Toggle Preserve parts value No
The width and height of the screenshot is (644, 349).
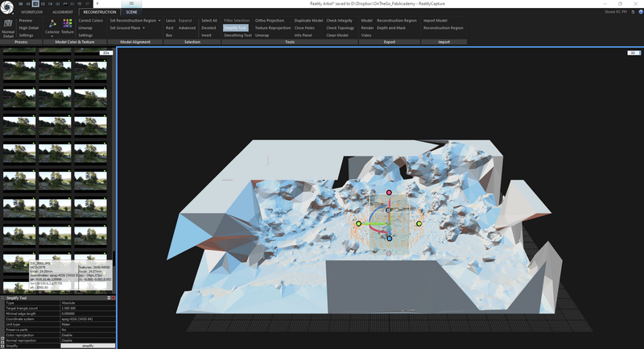(x=88, y=330)
